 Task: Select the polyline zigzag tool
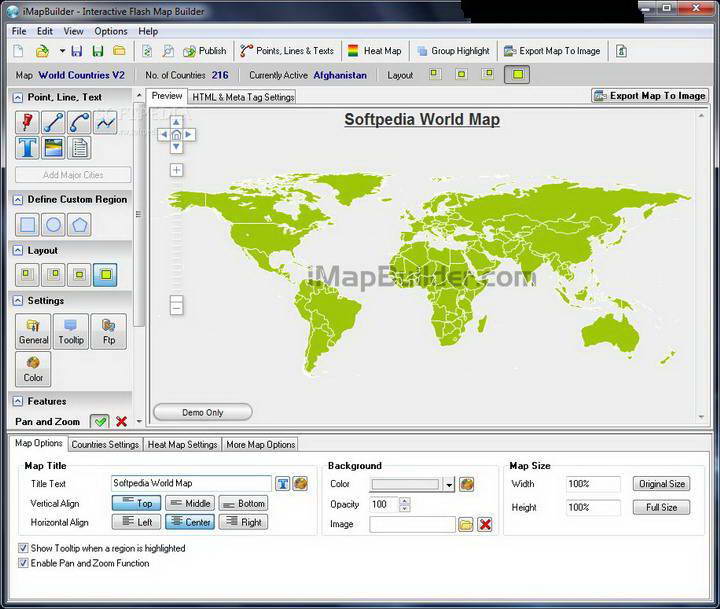[x=106, y=122]
